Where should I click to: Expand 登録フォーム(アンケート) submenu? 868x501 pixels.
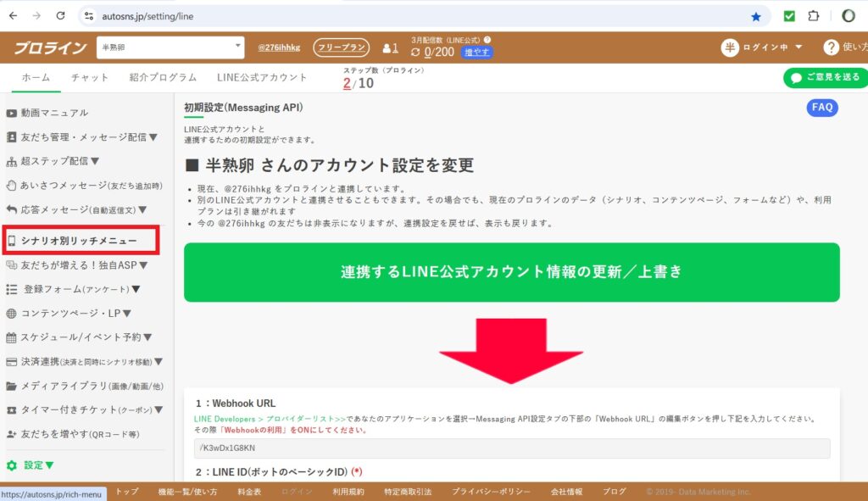pyautogui.click(x=136, y=289)
